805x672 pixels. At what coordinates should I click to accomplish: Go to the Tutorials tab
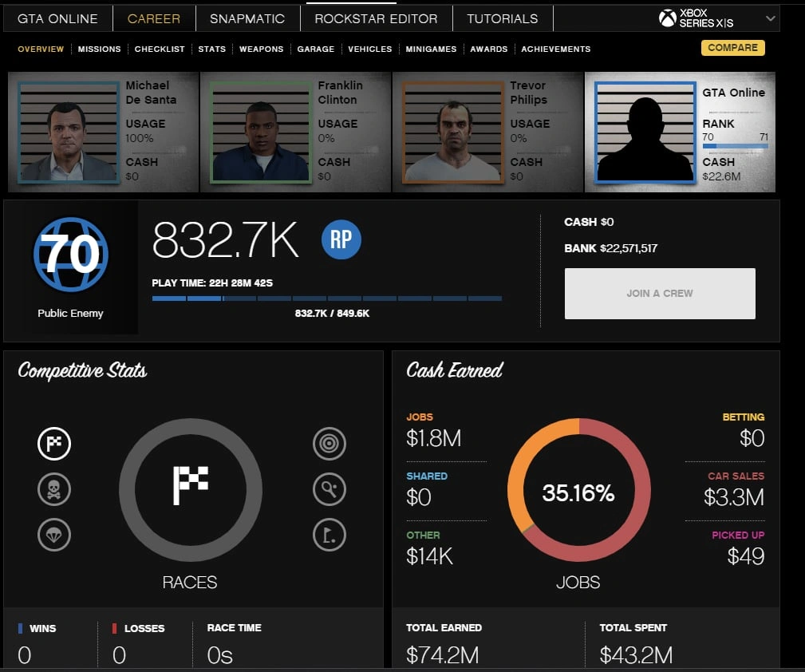(502, 19)
